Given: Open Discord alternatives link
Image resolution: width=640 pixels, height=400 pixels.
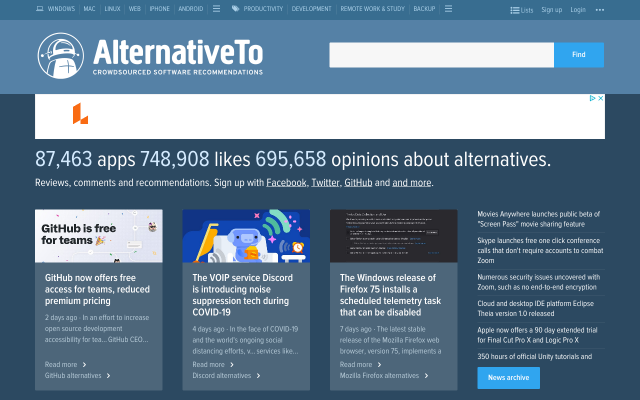Looking at the screenshot, I should click(x=226, y=376).
